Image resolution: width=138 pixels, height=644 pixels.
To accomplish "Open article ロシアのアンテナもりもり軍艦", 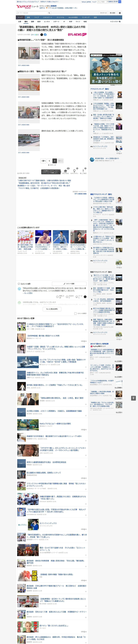I will (63, 361).
